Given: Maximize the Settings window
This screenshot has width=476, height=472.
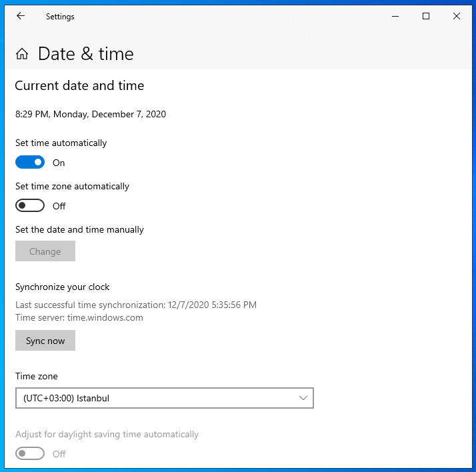Looking at the screenshot, I should point(426,16).
